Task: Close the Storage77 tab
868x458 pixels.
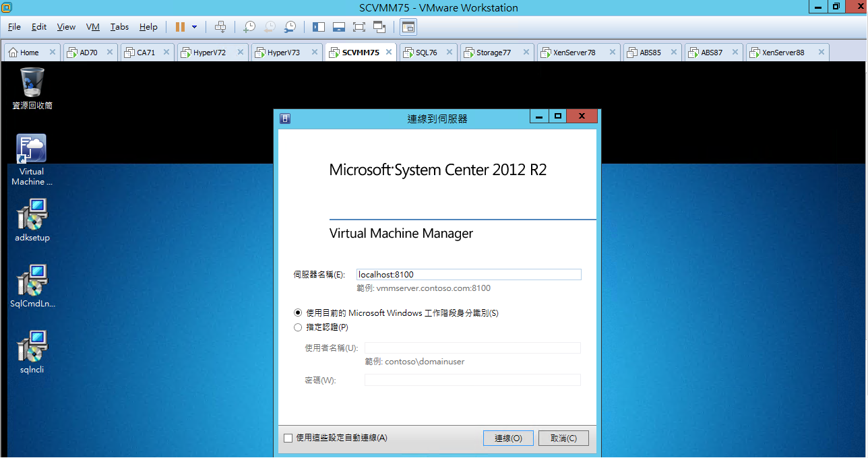Action: (525, 53)
